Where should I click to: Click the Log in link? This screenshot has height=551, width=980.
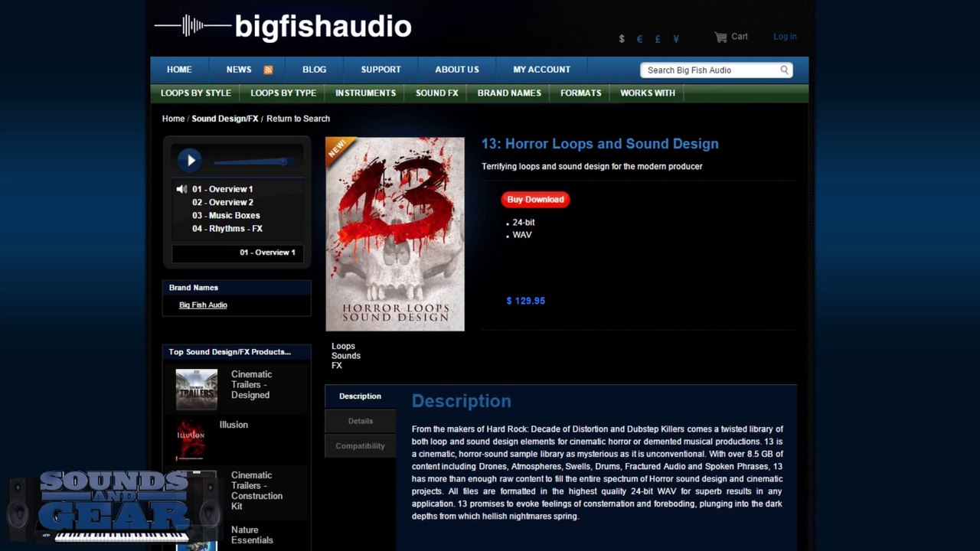tap(785, 37)
